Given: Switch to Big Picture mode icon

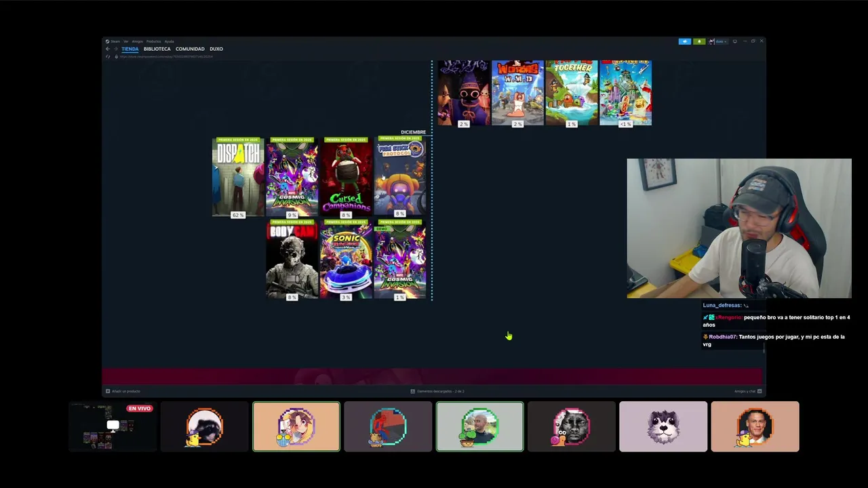Looking at the screenshot, I should tap(735, 41).
